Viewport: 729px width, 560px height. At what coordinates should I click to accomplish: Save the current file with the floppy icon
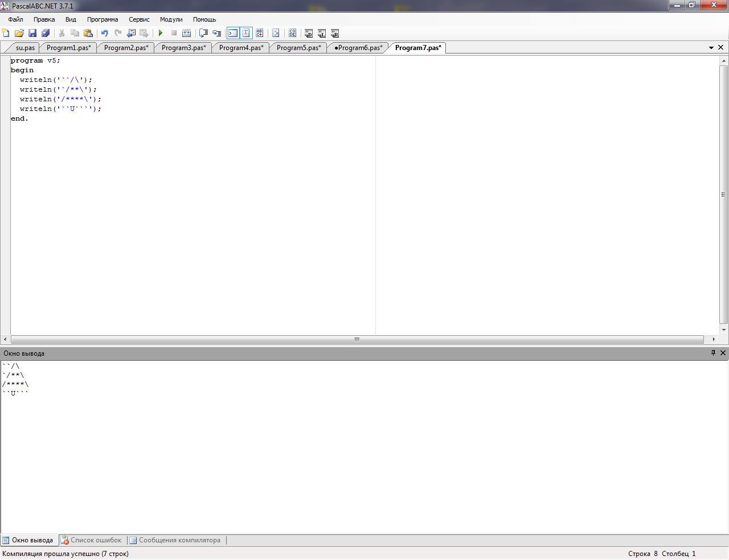pyautogui.click(x=32, y=33)
